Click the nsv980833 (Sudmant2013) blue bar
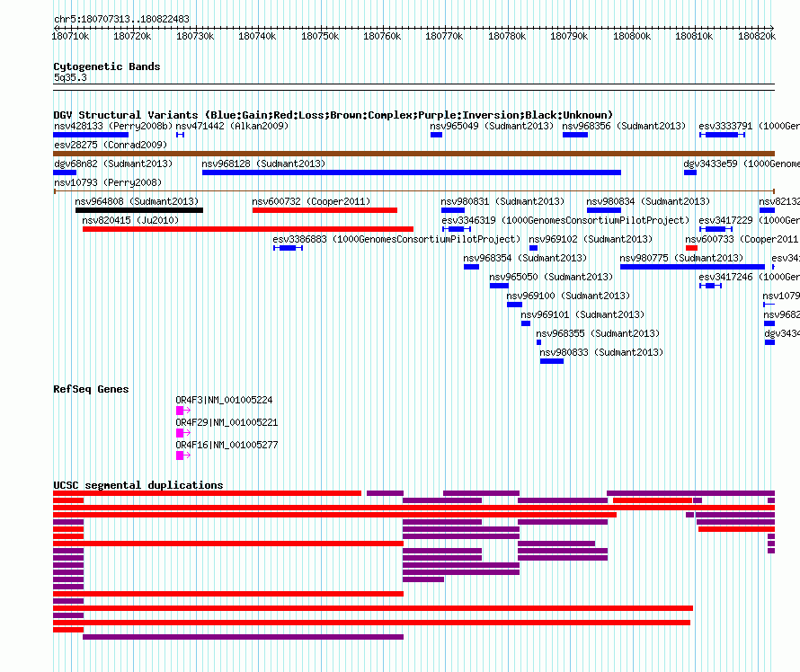Image resolution: width=800 pixels, height=672 pixels. [x=552, y=361]
